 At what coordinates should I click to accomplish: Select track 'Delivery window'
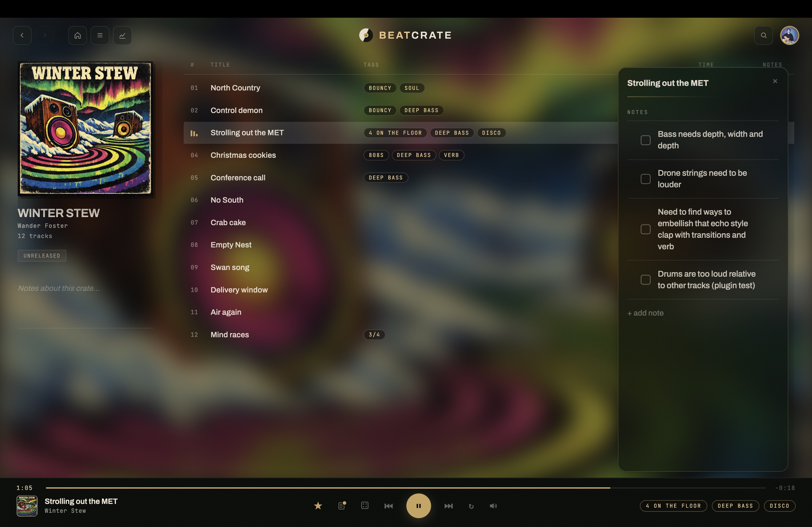(239, 290)
